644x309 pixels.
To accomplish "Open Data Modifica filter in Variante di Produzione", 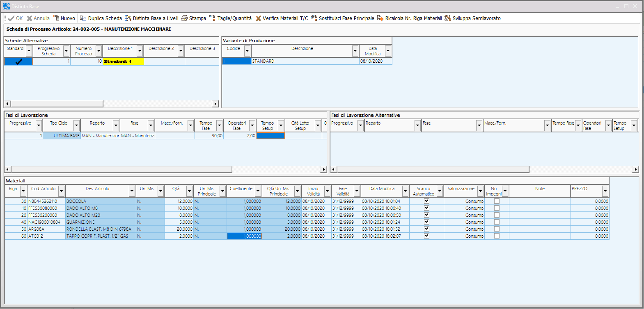I will point(388,51).
